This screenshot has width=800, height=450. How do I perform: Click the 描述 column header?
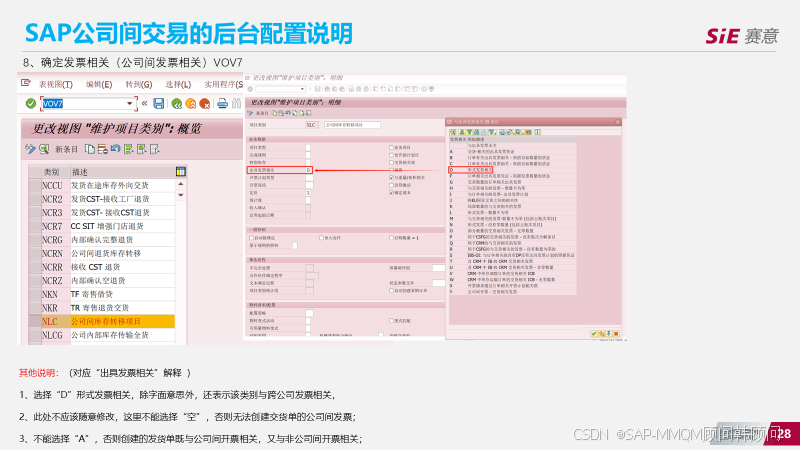tap(122, 172)
